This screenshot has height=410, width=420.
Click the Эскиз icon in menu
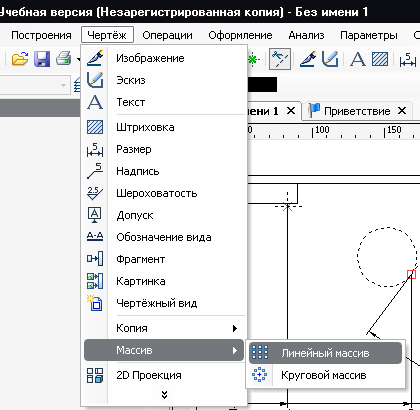click(x=95, y=80)
